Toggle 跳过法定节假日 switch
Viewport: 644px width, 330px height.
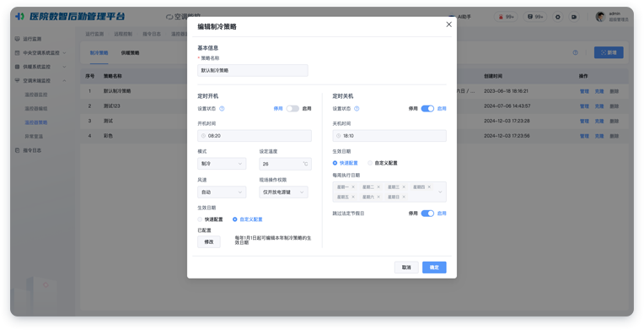[427, 214]
